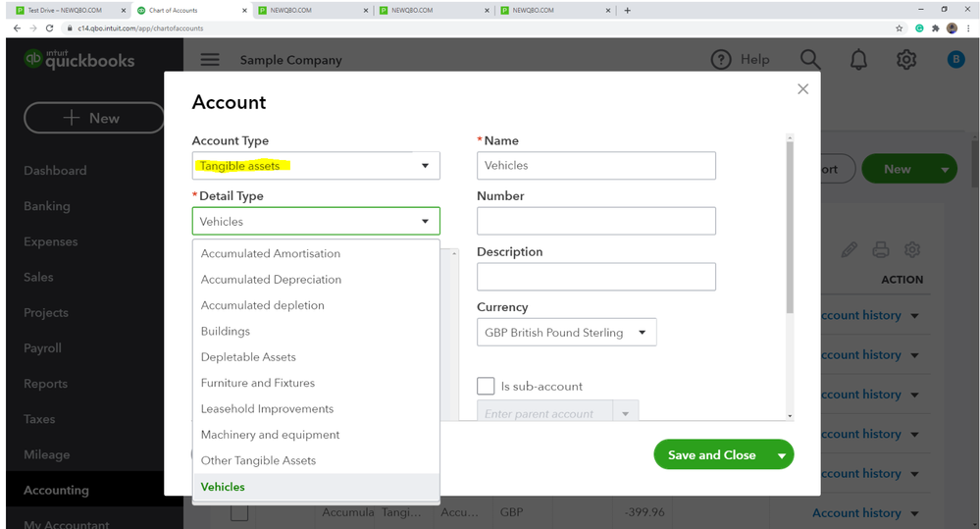Tick the checkbox in the table row
This screenshot has height=529, width=980.
pos(239,512)
